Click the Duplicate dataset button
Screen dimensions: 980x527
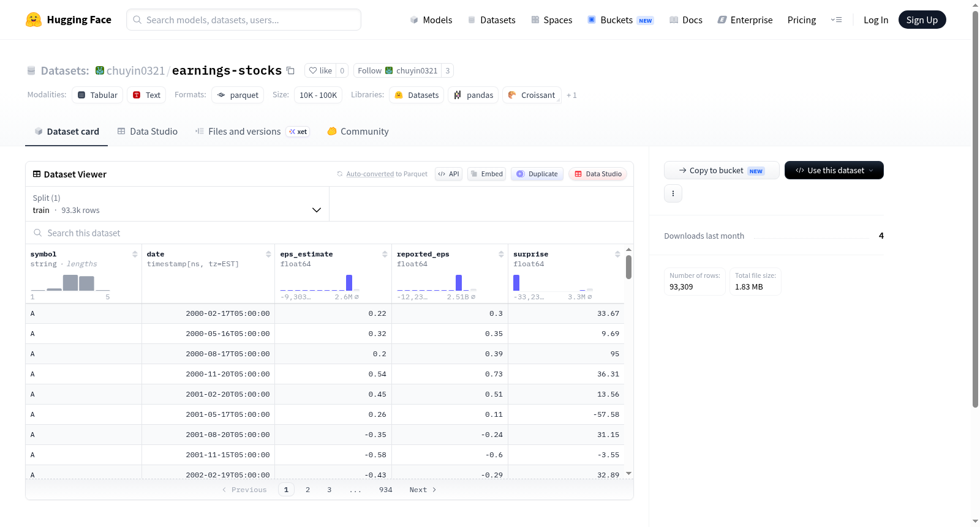click(x=537, y=174)
